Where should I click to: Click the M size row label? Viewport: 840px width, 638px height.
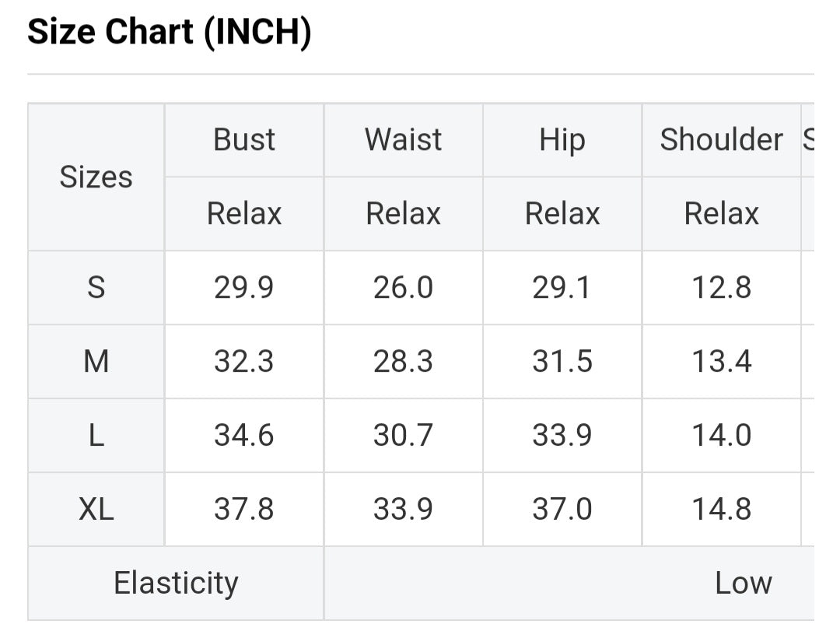pos(96,362)
